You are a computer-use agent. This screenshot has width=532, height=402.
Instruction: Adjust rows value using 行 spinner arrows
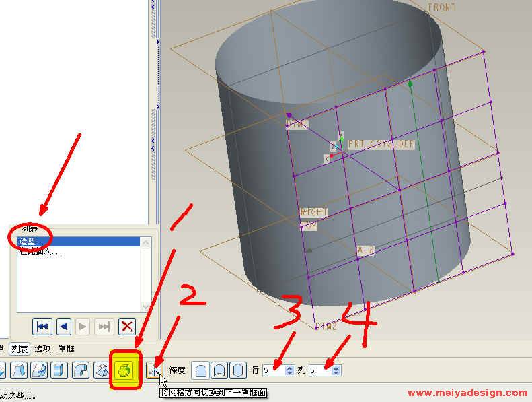click(x=290, y=370)
